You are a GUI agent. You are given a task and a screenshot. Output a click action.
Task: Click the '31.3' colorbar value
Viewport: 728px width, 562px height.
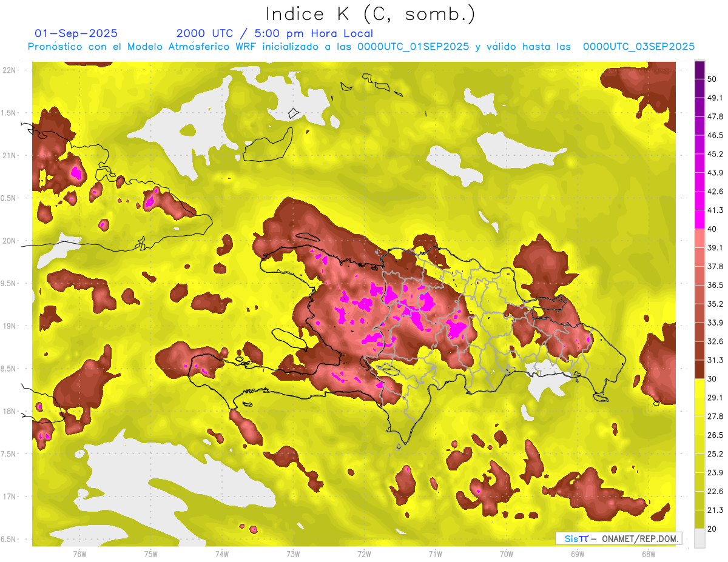pyautogui.click(x=715, y=360)
